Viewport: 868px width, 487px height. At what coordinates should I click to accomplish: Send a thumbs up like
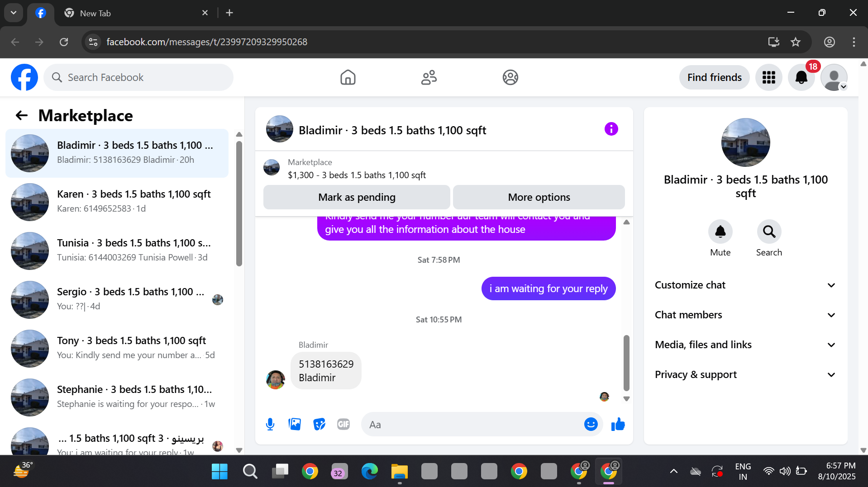tap(618, 424)
